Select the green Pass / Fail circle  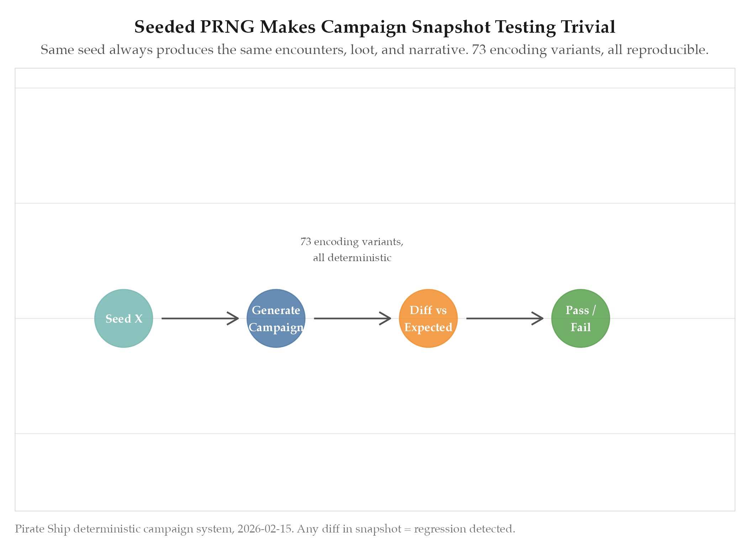580,318
